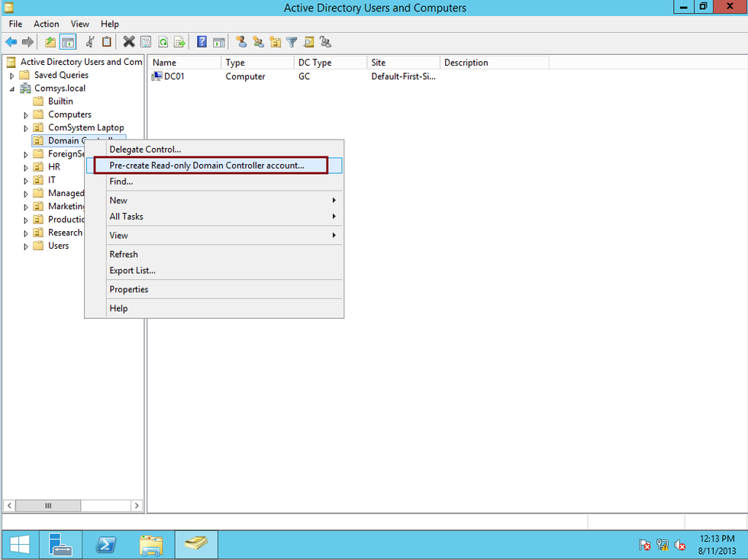Click the green Refresh toolbar icon
748x560 pixels.
pos(163,42)
